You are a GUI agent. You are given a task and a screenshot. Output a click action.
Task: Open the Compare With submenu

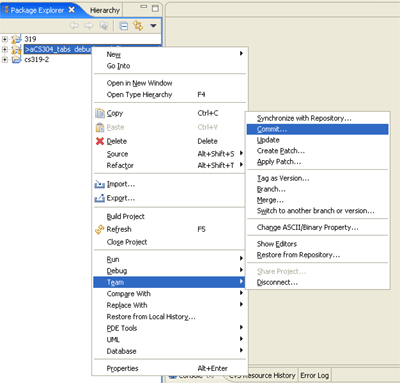[170, 294]
